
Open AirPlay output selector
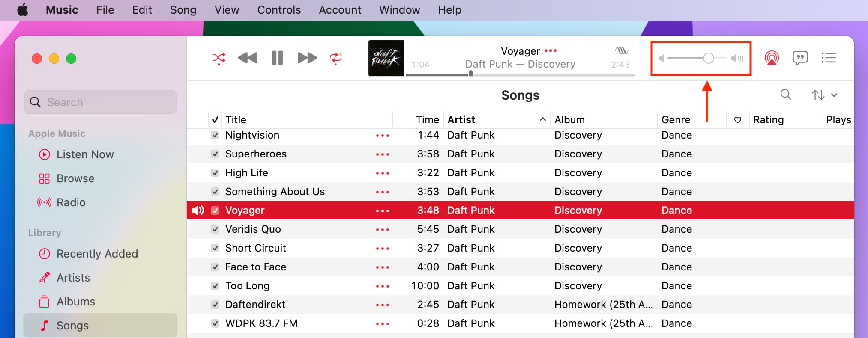coord(772,58)
